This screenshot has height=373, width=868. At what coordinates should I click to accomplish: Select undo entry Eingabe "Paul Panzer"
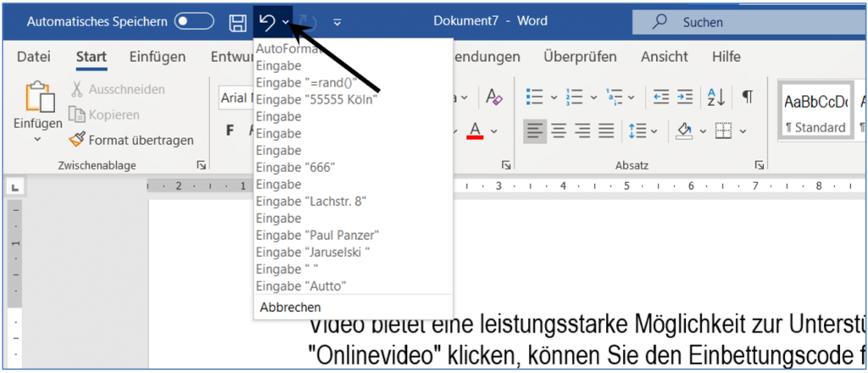click(316, 234)
